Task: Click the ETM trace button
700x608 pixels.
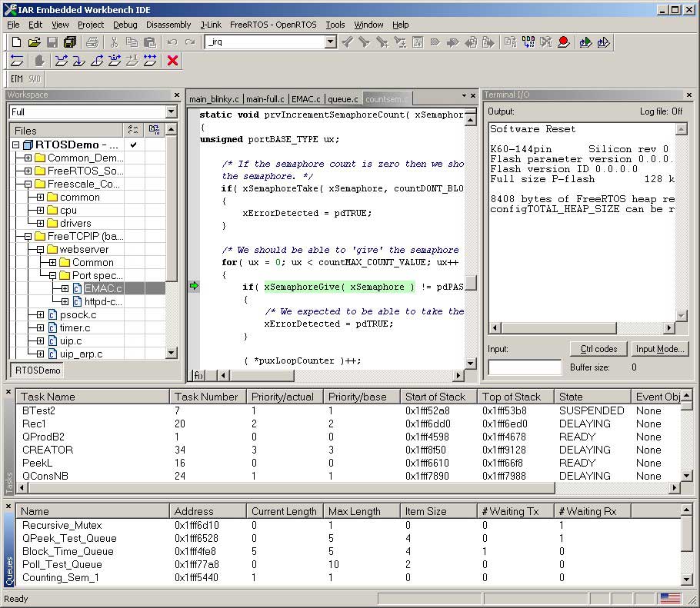Action: pos(16,79)
